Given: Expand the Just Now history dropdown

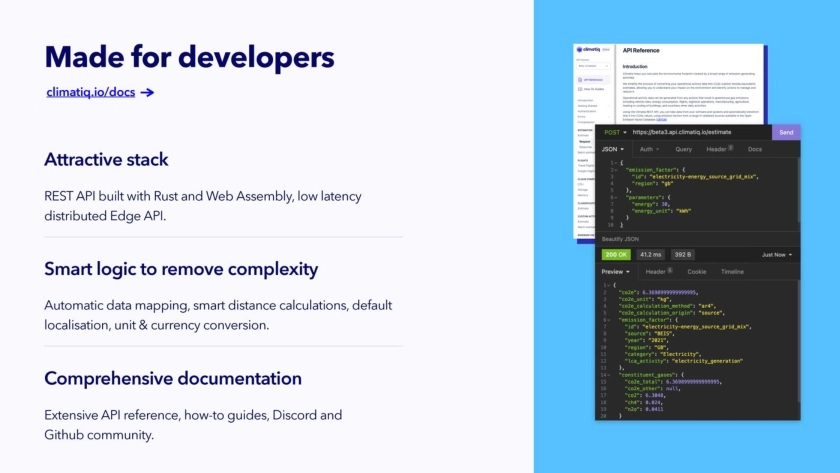Looking at the screenshot, I should click(x=776, y=255).
